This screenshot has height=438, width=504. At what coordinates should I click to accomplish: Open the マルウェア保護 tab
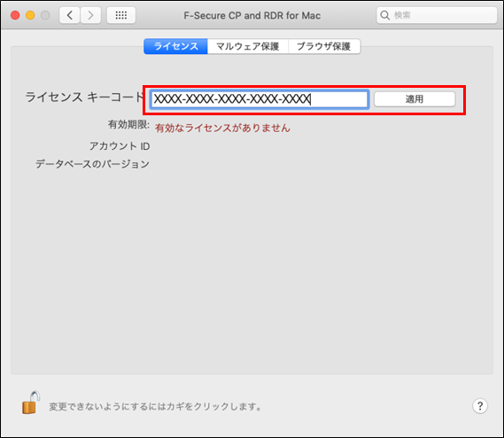247,46
